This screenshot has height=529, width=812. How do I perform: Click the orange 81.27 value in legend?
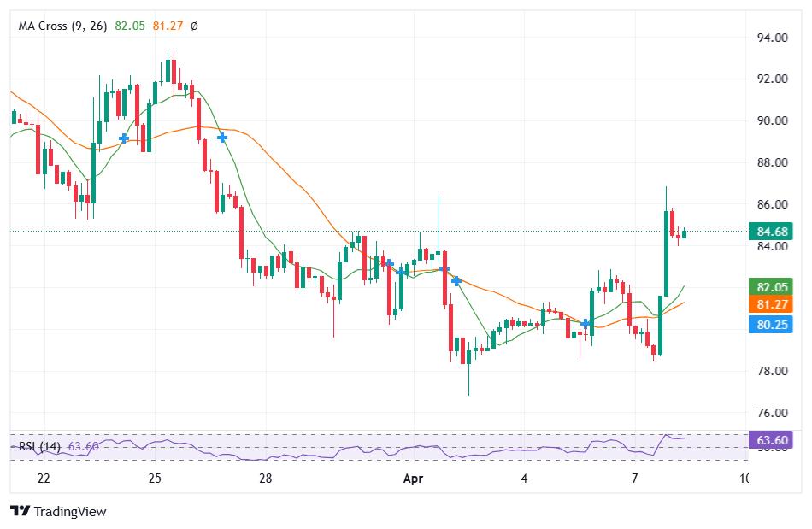[168, 26]
